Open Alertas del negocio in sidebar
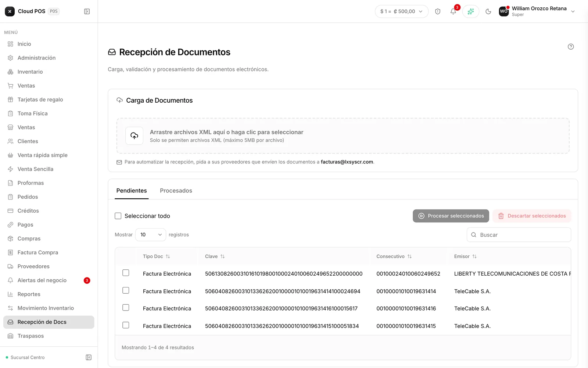588x368 pixels. click(x=49, y=280)
